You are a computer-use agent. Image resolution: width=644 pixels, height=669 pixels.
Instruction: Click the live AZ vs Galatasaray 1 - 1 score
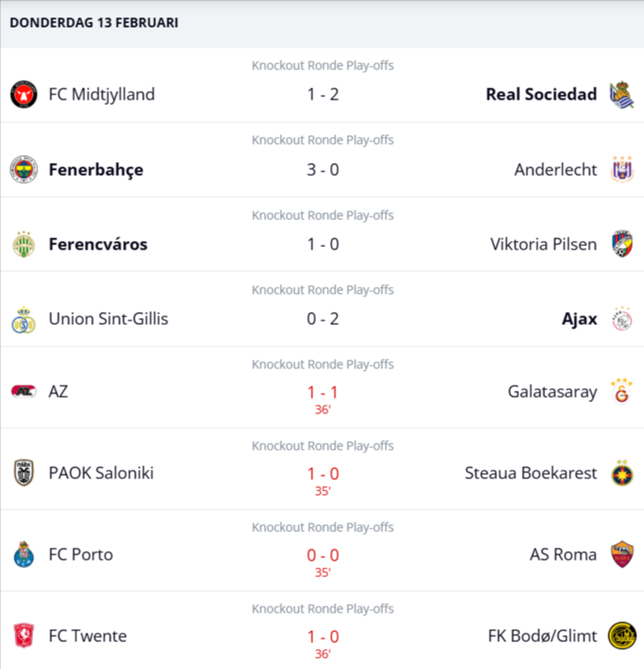pyautogui.click(x=322, y=392)
